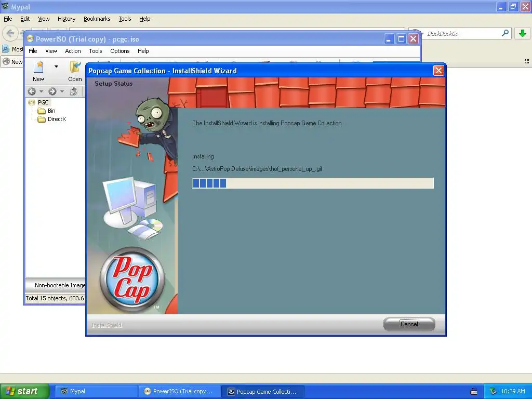The image size is (532, 399).
Task: Open the Mypal File menu
Action: tap(8, 19)
